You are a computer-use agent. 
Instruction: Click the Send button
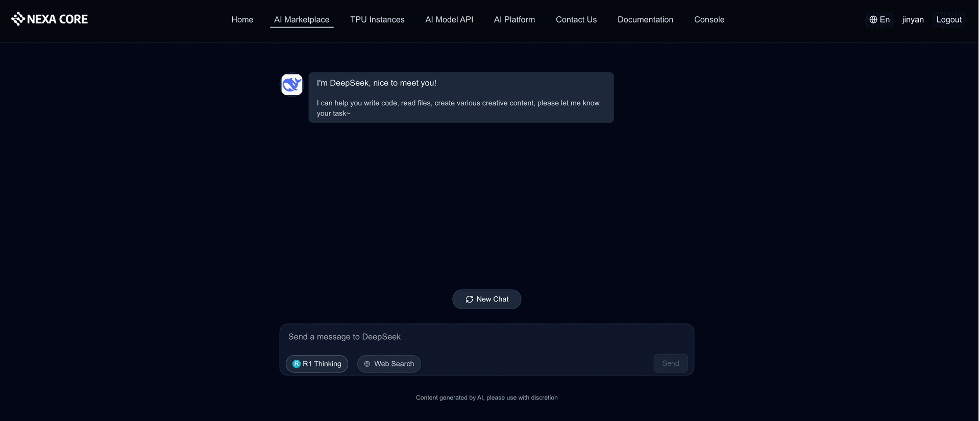pos(671,363)
